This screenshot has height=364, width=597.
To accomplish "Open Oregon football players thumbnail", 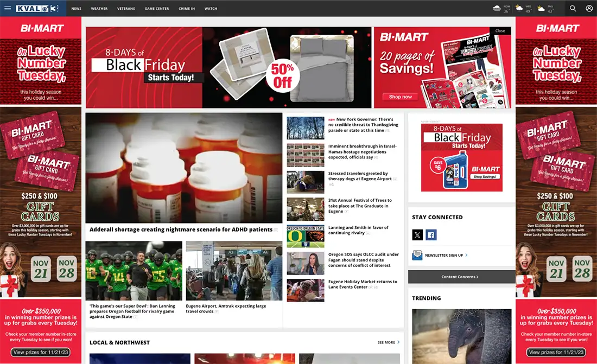I will pyautogui.click(x=134, y=271).
